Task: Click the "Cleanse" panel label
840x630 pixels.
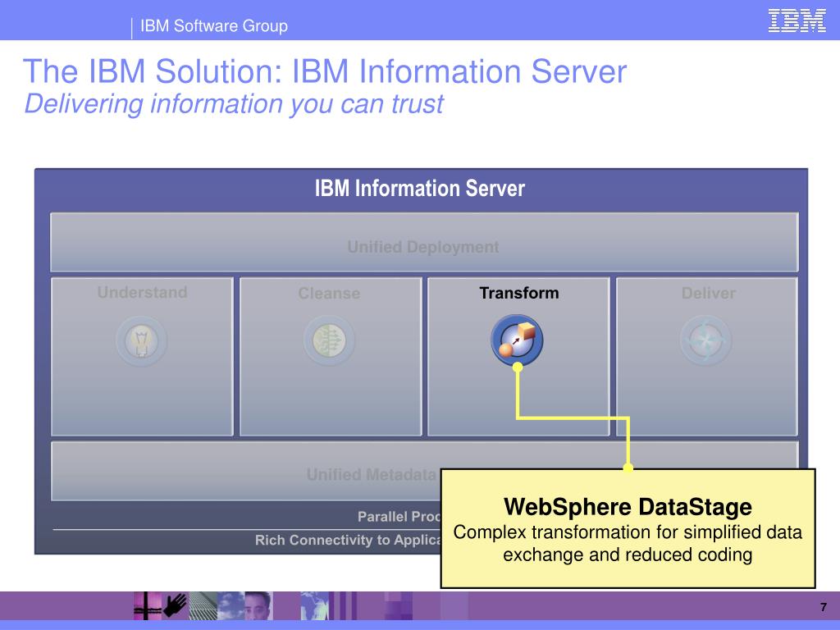Action: tap(329, 294)
